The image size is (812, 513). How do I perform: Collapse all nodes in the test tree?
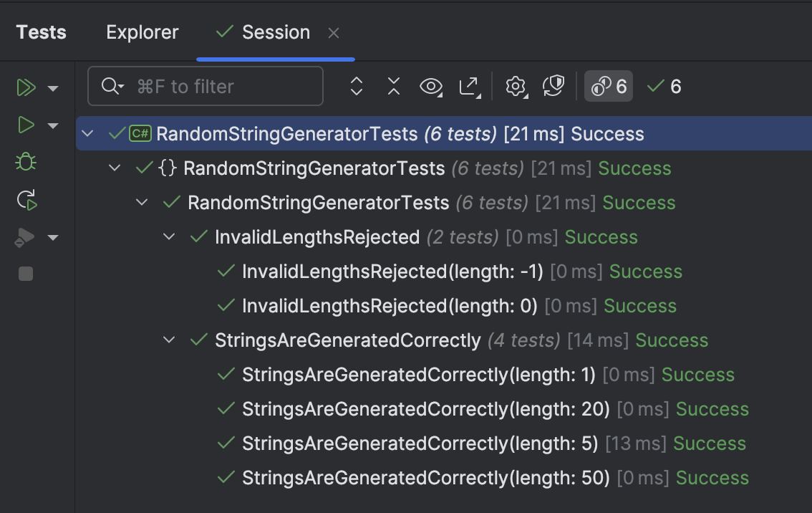click(393, 86)
